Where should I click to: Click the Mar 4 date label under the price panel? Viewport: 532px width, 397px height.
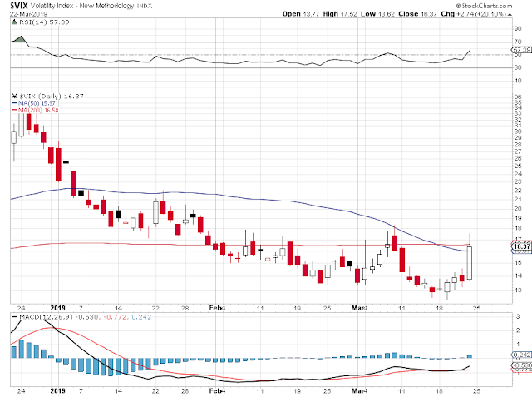pyautogui.click(x=359, y=308)
